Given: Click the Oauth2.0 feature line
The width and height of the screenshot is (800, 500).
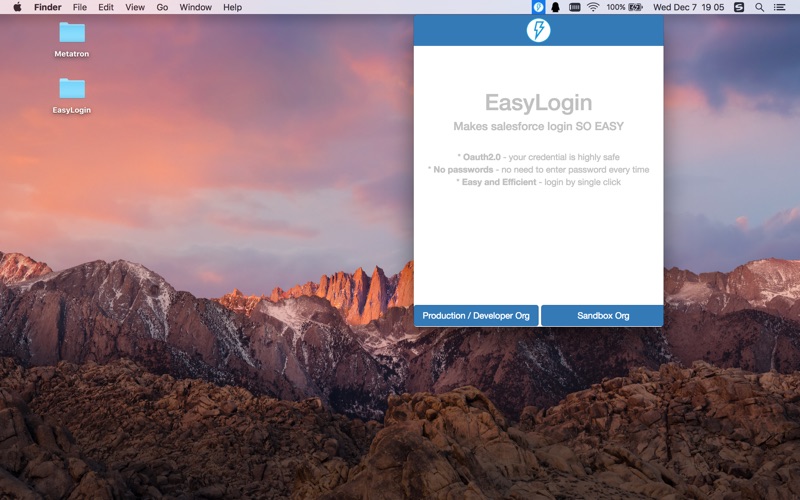Looking at the screenshot, I should pyautogui.click(x=538, y=157).
